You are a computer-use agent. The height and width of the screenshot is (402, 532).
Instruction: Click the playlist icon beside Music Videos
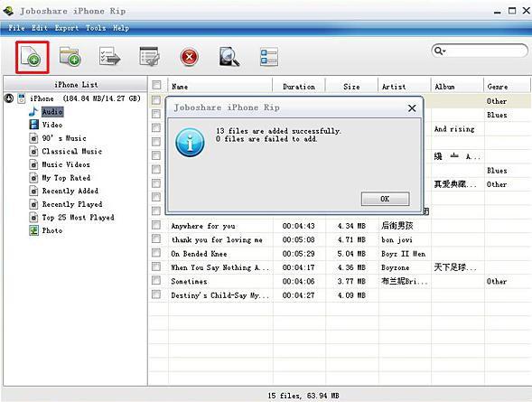click(x=33, y=164)
